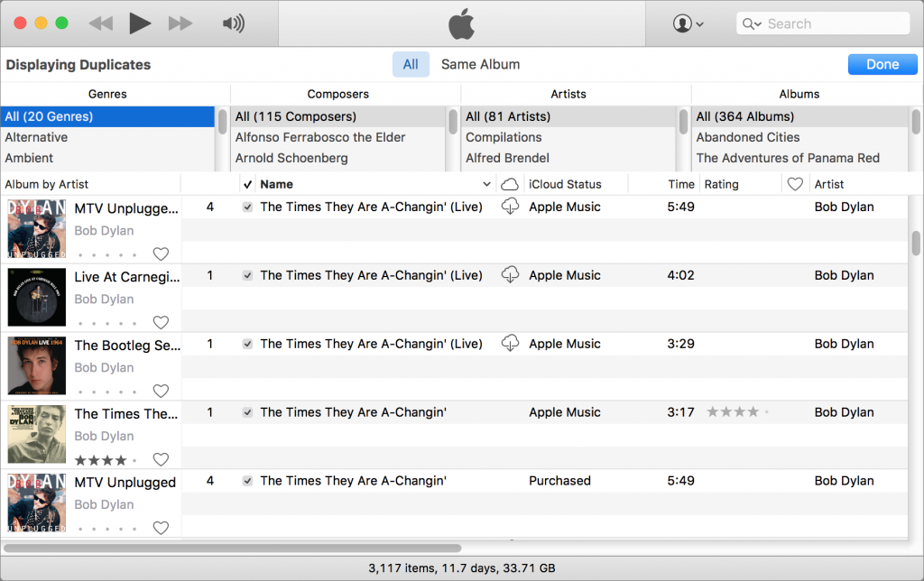This screenshot has width=924, height=581.
Task: Click the green zoom window button
Action: [x=61, y=23]
